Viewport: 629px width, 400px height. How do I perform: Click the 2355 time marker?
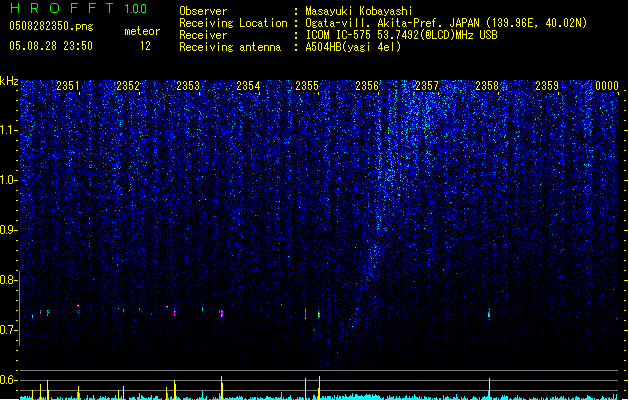pos(307,86)
